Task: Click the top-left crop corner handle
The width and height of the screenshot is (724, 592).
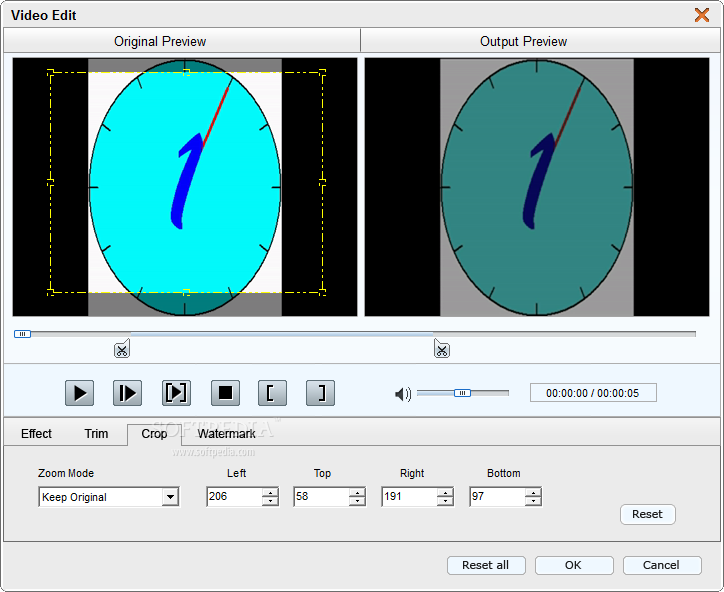Action: pyautogui.click(x=50, y=72)
